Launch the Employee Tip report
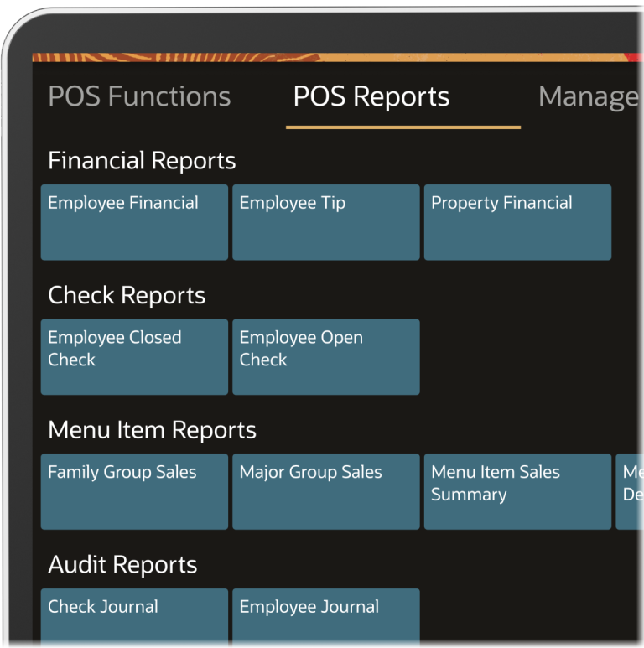 click(325, 222)
